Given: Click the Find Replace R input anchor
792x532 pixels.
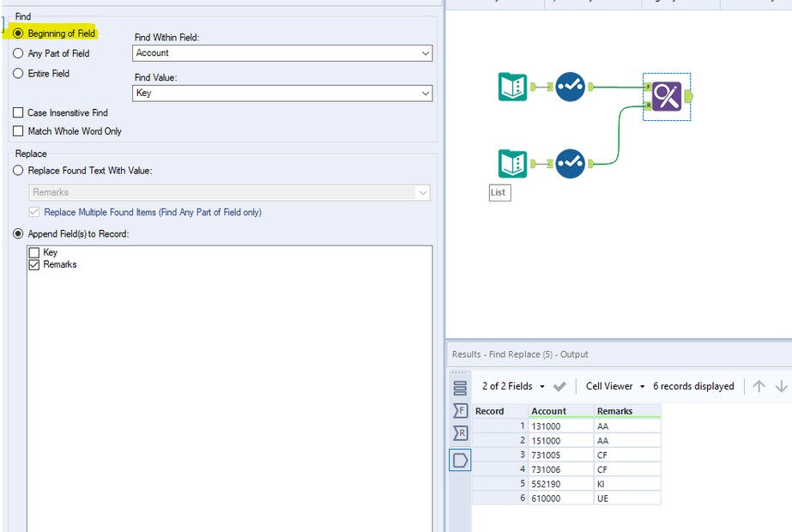Looking at the screenshot, I should pyautogui.click(x=648, y=106).
